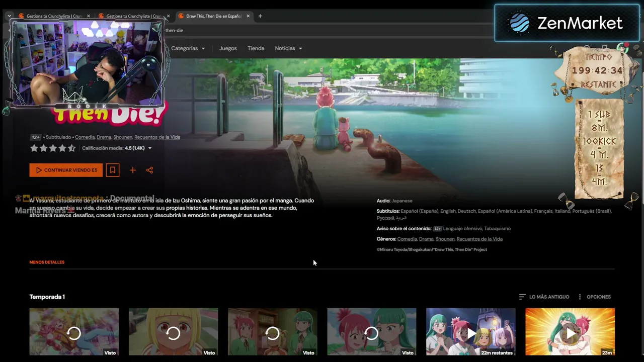Rate the series two stars
The height and width of the screenshot is (362, 644).
pyautogui.click(x=44, y=148)
